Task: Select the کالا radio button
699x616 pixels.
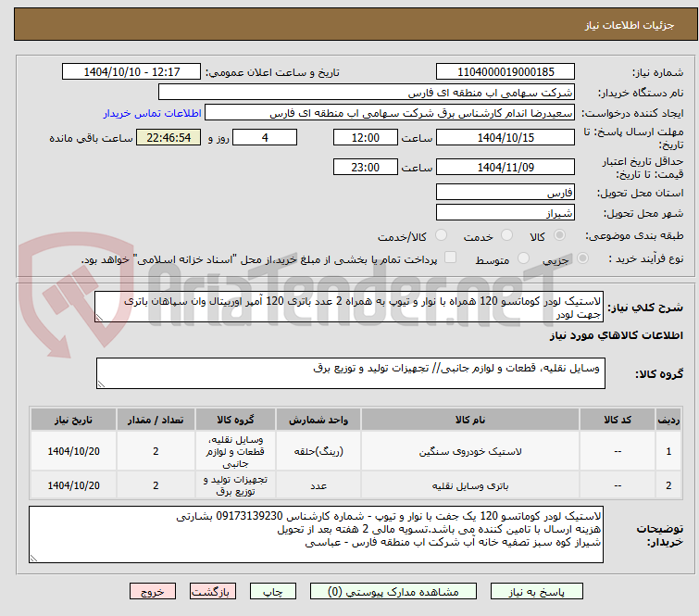Action: point(559,235)
